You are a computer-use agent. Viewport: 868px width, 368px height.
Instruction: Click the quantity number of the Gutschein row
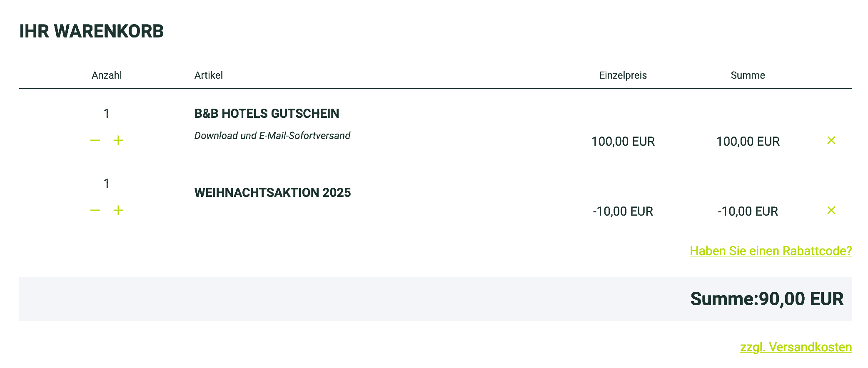coord(107,114)
